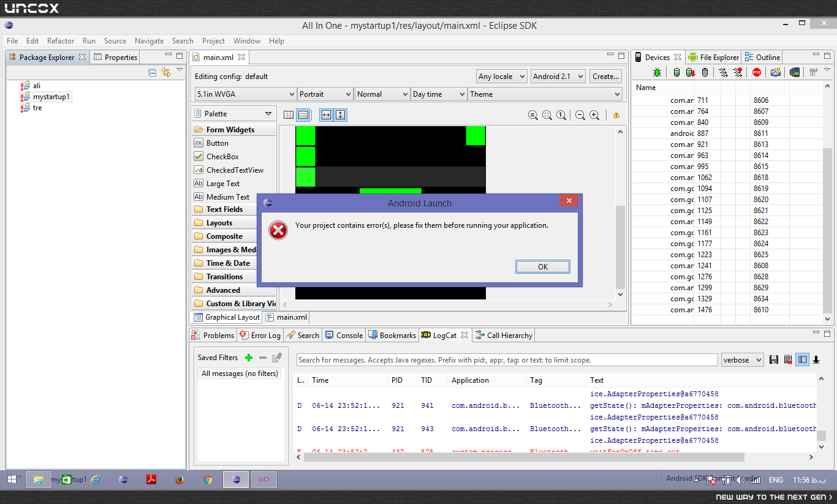
Task: Click the Create... configuration button
Action: pyautogui.click(x=605, y=77)
